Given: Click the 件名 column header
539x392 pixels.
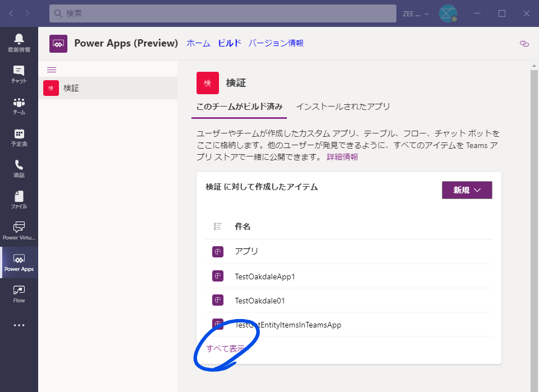Looking at the screenshot, I should 243,226.
